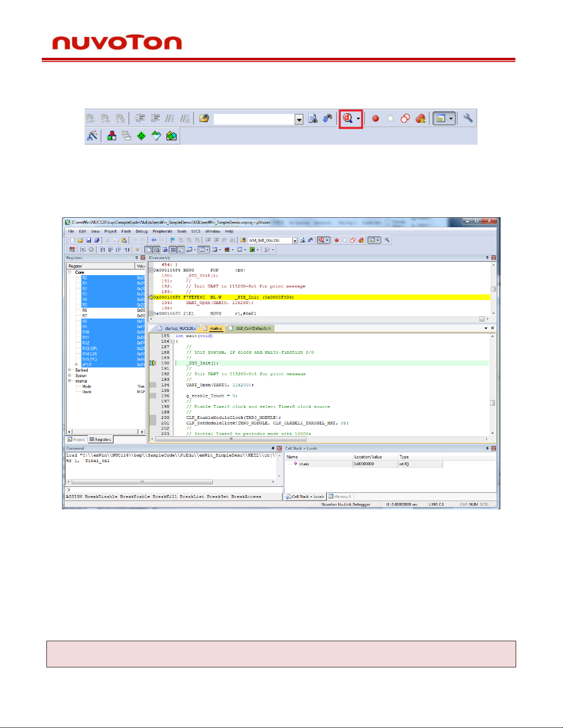The height and width of the screenshot is (728, 563).
Task: Click the command line input field
Action: coord(175,490)
